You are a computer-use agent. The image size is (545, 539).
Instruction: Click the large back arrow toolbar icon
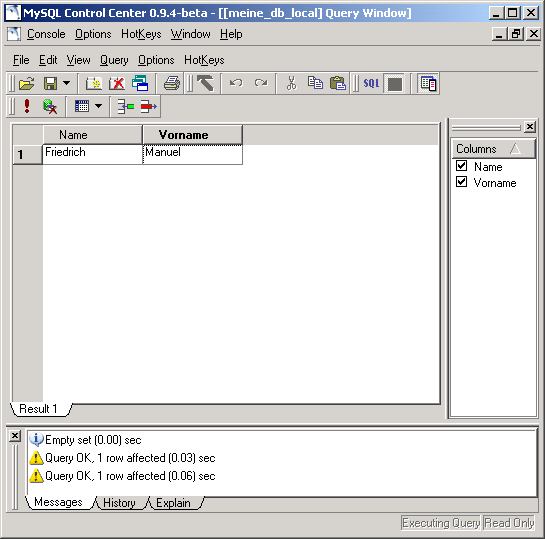point(205,83)
